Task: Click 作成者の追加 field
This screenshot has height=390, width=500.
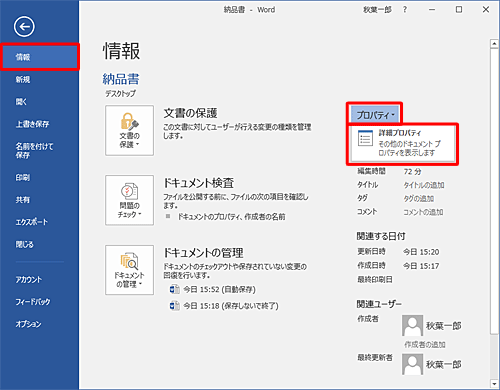Action: [x=425, y=344]
